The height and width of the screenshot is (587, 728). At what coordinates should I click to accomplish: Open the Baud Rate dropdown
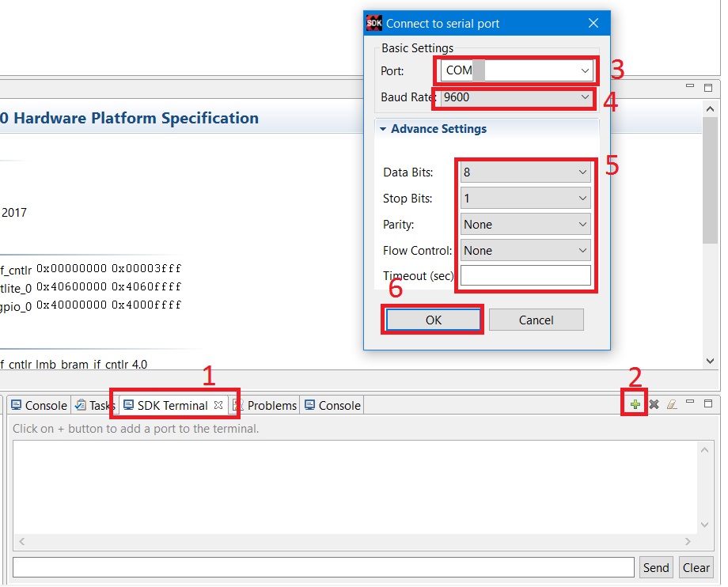tap(585, 97)
